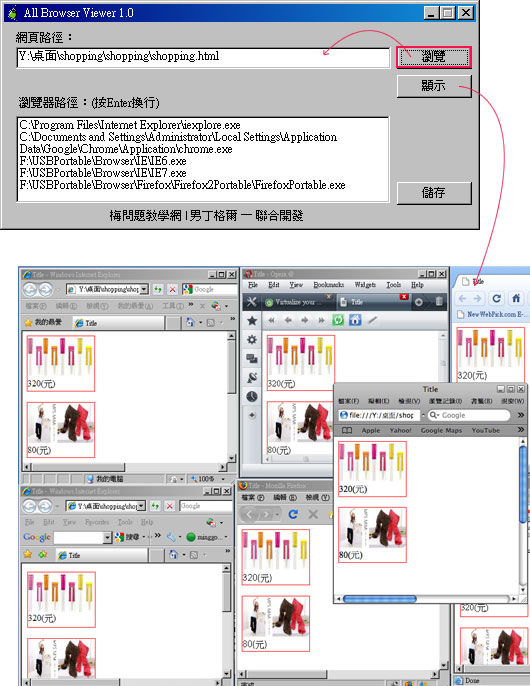Click Chrome's home icon
This screenshot has width=530, height=686.
516,298
